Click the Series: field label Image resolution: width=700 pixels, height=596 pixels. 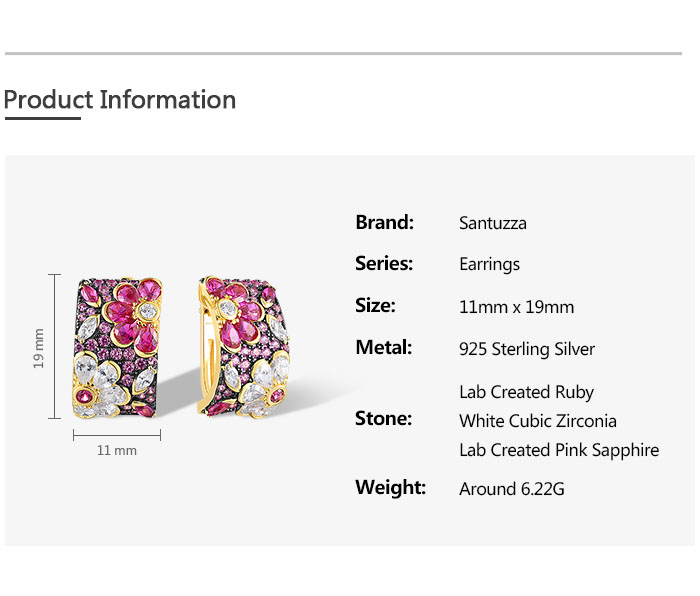point(384,264)
